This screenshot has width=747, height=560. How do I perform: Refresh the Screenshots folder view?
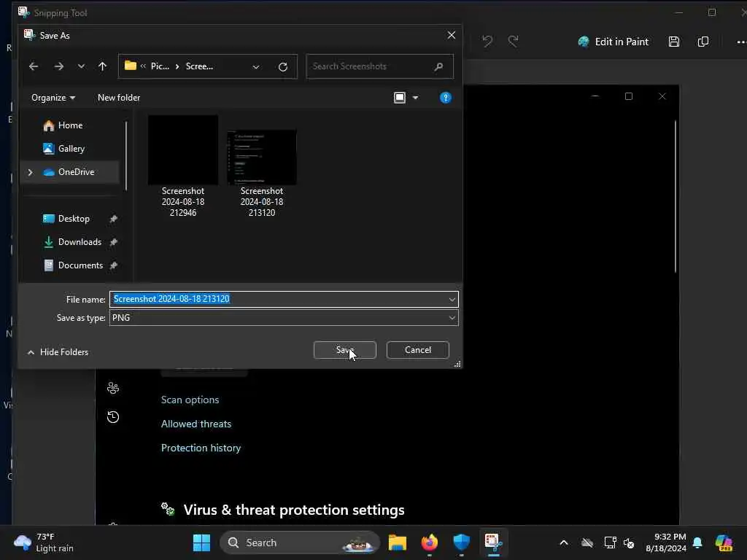click(x=283, y=66)
